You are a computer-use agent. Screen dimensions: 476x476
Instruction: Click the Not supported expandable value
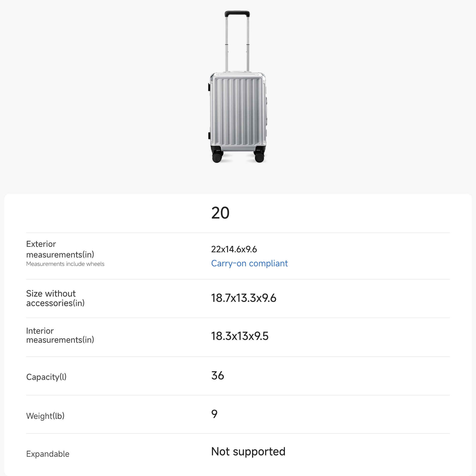pyautogui.click(x=248, y=452)
